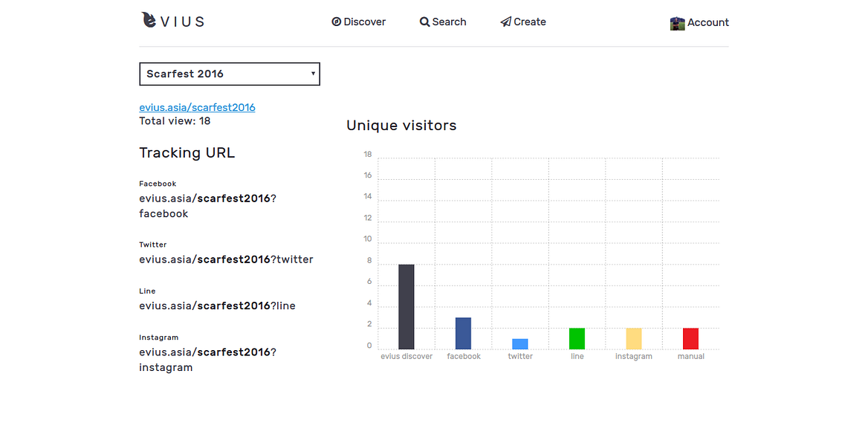The width and height of the screenshot is (868, 446).
Task: Click the 'evius discover' axis label
Action: coord(407,356)
